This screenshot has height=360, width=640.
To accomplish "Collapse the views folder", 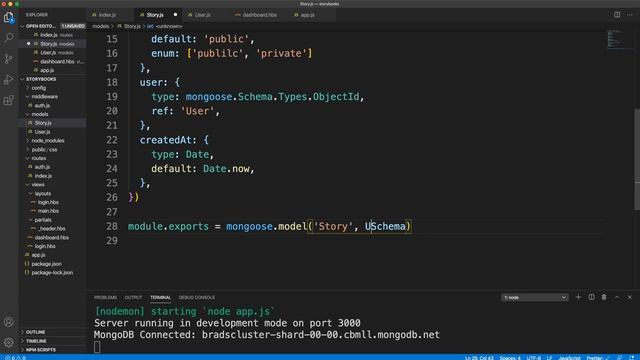I will coord(38,184).
